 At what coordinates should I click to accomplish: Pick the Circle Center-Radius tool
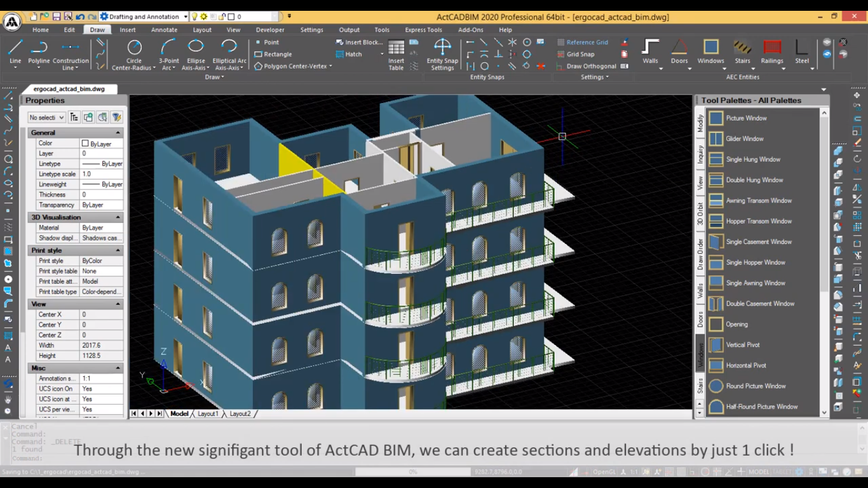(134, 55)
